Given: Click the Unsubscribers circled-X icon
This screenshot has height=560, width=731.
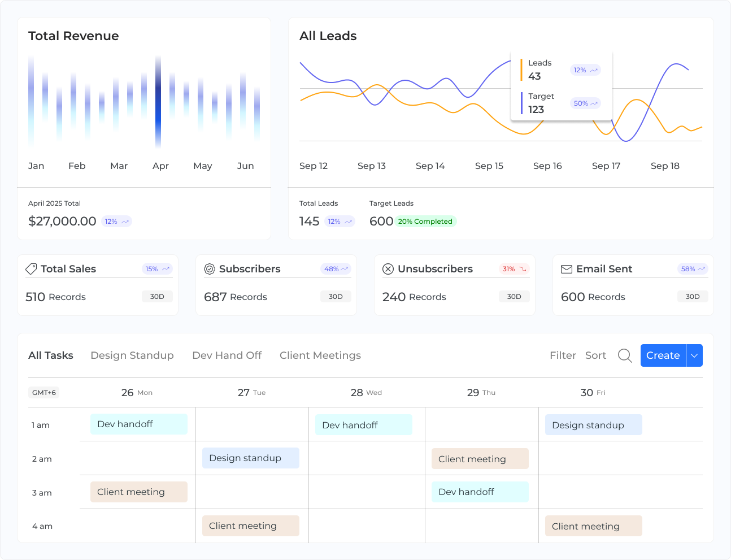Looking at the screenshot, I should coord(388,268).
